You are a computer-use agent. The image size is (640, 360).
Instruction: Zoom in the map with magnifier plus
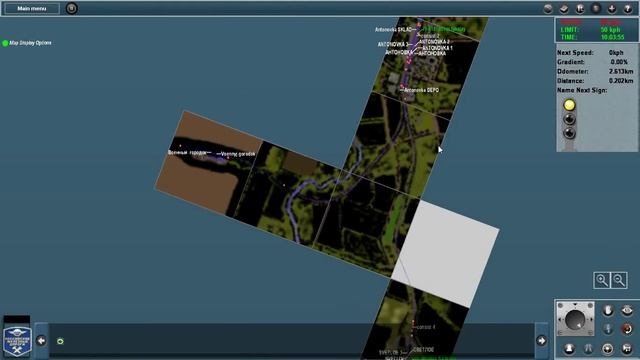tap(602, 280)
